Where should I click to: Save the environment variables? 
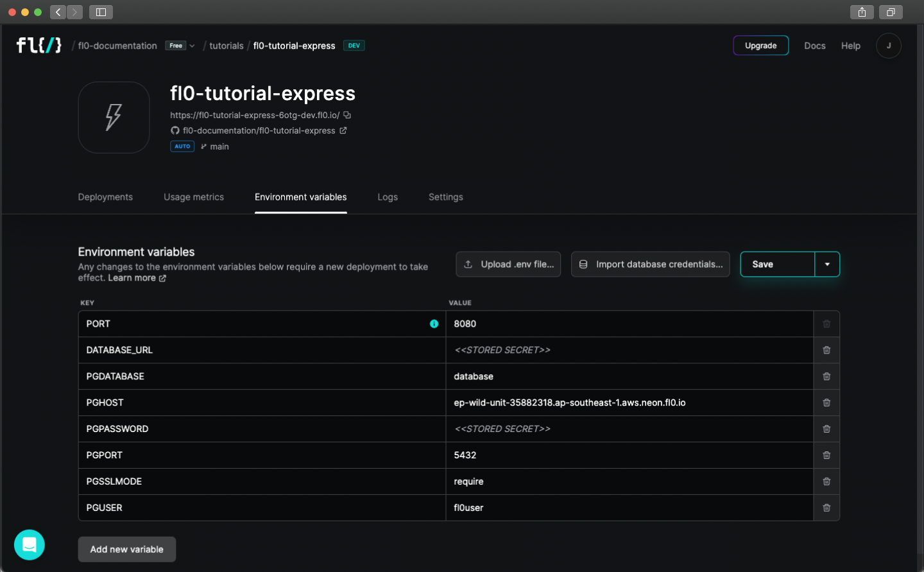coord(778,264)
